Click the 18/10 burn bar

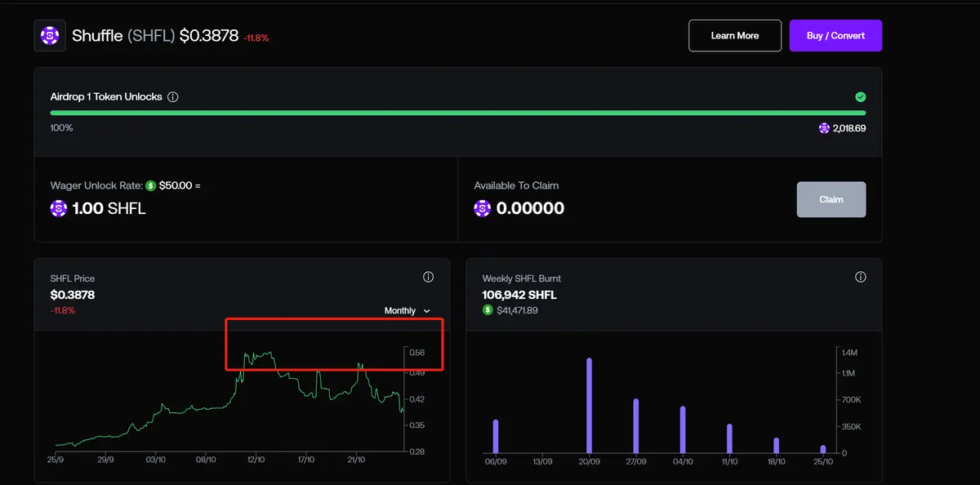[x=777, y=445]
